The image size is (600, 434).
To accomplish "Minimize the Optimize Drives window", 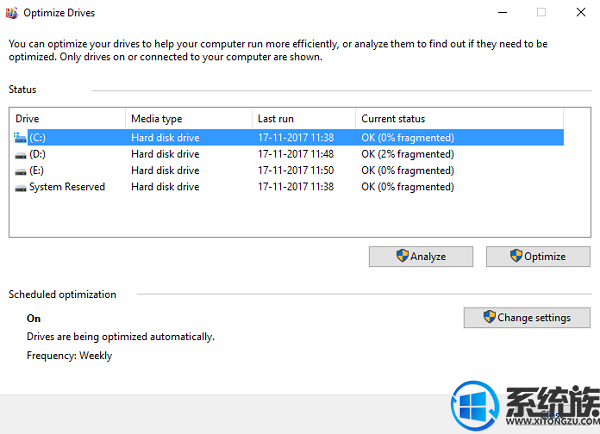I will coord(502,13).
